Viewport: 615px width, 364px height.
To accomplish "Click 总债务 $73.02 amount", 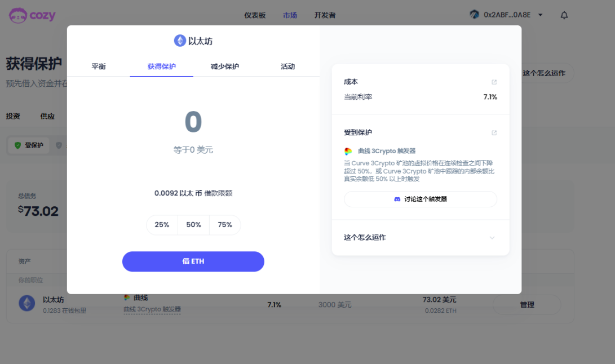I will 38,211.
